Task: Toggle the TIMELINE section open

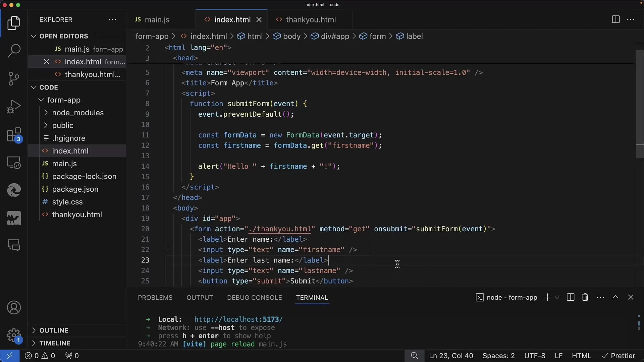Action: point(55,343)
